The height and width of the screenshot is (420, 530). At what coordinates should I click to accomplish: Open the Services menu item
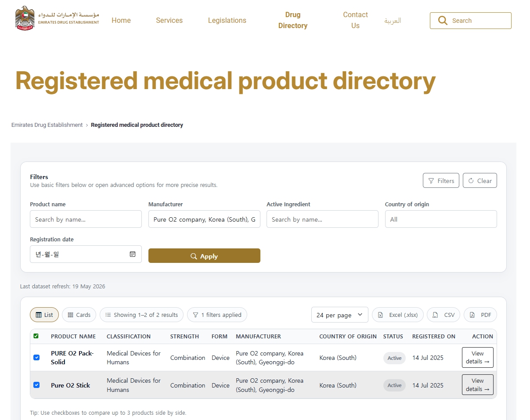(169, 20)
